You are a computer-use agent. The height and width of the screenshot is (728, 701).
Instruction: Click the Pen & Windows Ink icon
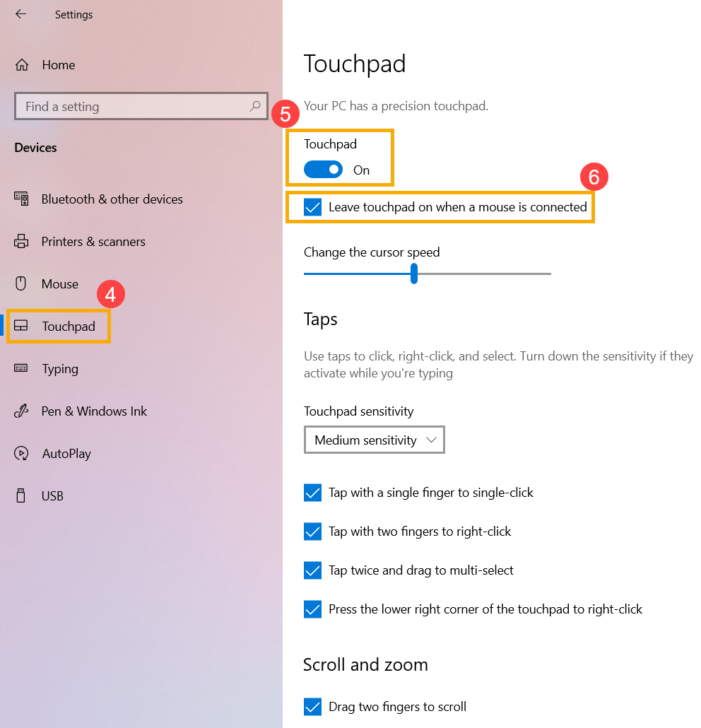pos(21,411)
